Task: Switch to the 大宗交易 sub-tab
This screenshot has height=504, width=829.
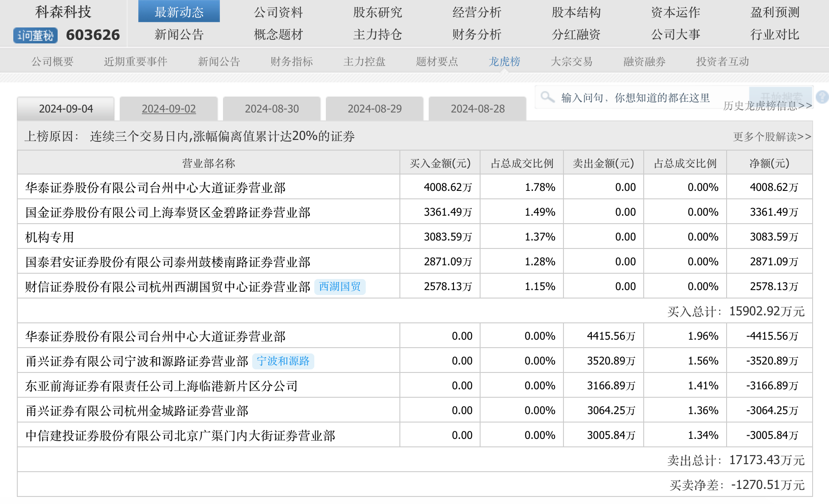Action: click(572, 62)
